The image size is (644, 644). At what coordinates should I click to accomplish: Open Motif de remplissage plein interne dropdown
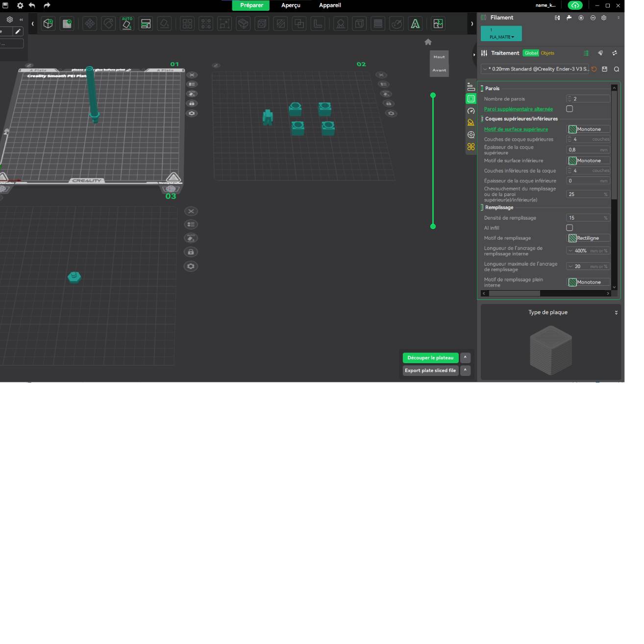coord(589,282)
